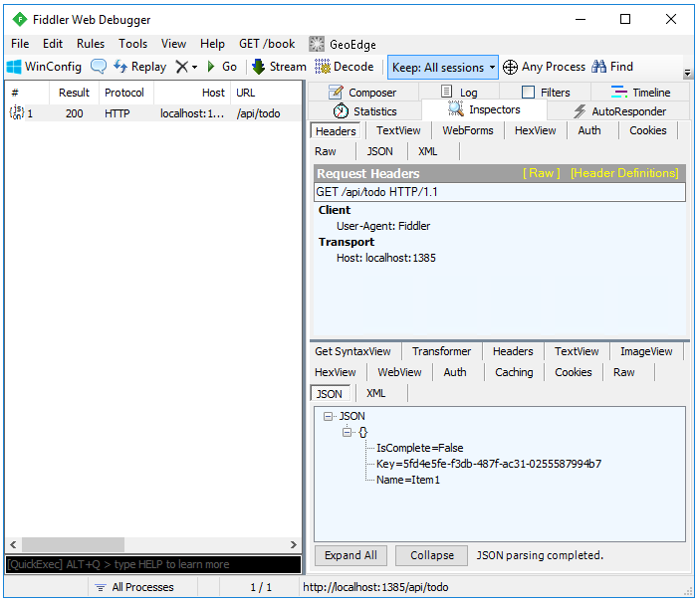Click the [Raw] link in Request Headers

[541, 173]
